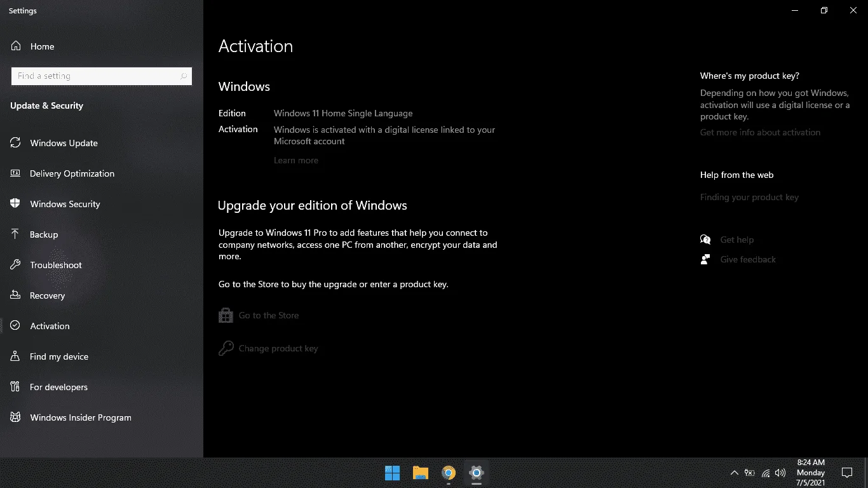This screenshot has height=488, width=868.
Task: Focus the Find a setting search box
Action: pyautogui.click(x=102, y=76)
